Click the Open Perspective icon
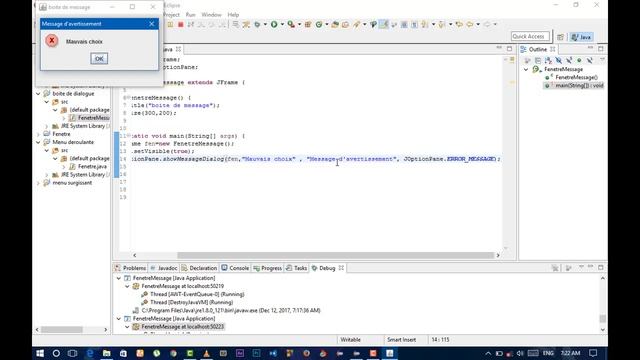The width and height of the screenshot is (640, 360). click(x=560, y=37)
